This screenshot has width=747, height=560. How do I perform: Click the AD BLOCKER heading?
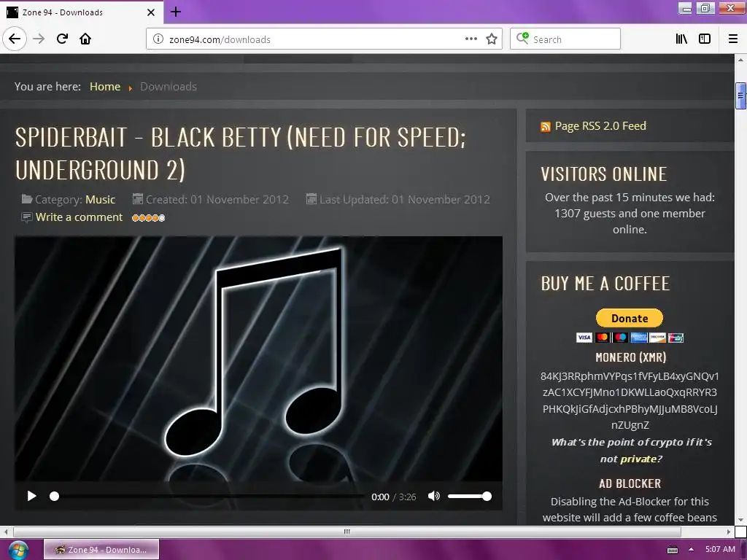click(x=630, y=484)
